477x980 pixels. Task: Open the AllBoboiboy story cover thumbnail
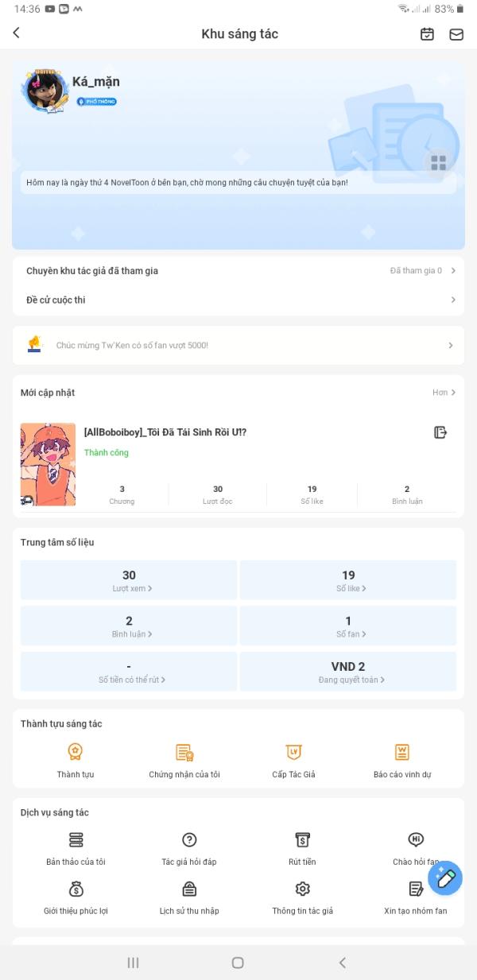[48, 464]
